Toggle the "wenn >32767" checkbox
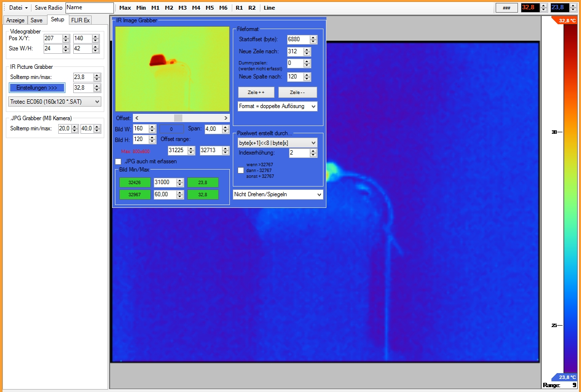The image size is (581, 392). 241,171
